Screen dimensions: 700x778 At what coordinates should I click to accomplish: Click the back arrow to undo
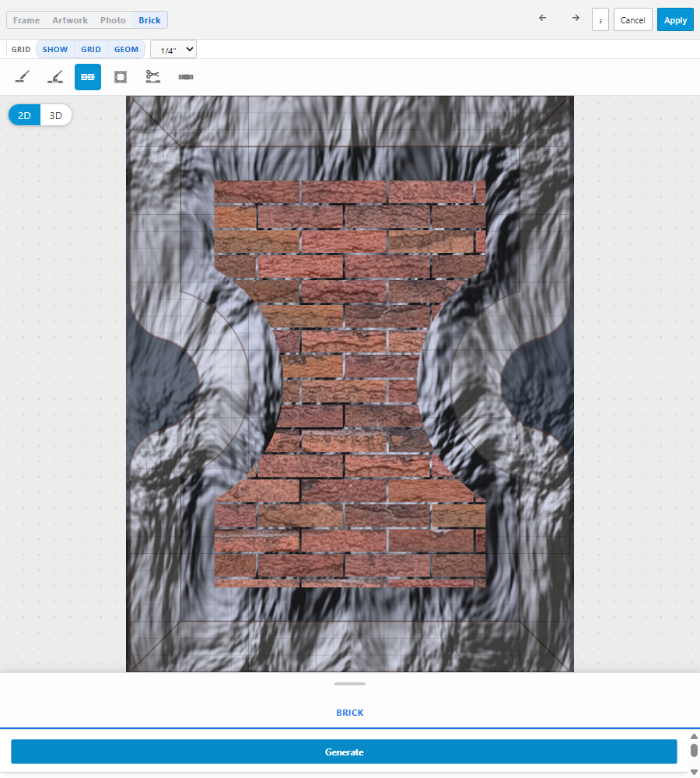(x=543, y=19)
